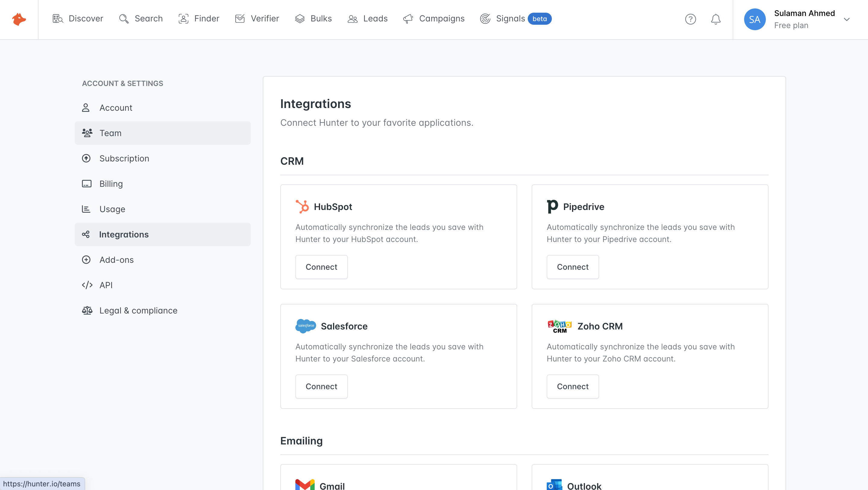The height and width of the screenshot is (490, 868).
Task: Click the SA profile avatar
Action: click(754, 19)
